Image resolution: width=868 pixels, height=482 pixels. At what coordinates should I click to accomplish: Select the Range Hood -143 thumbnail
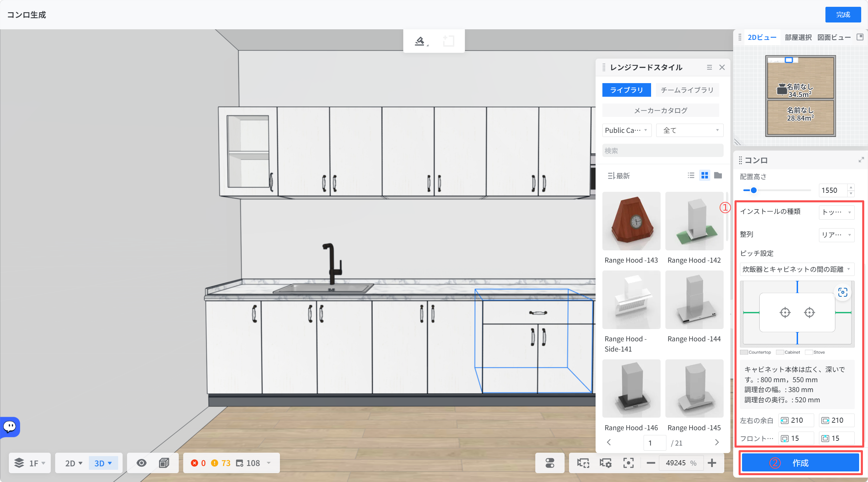click(631, 221)
